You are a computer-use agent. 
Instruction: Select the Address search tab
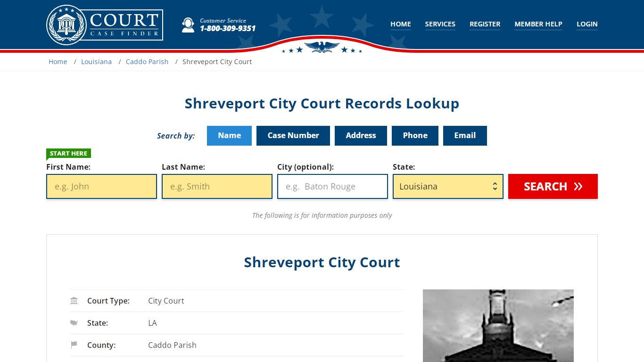click(x=361, y=136)
